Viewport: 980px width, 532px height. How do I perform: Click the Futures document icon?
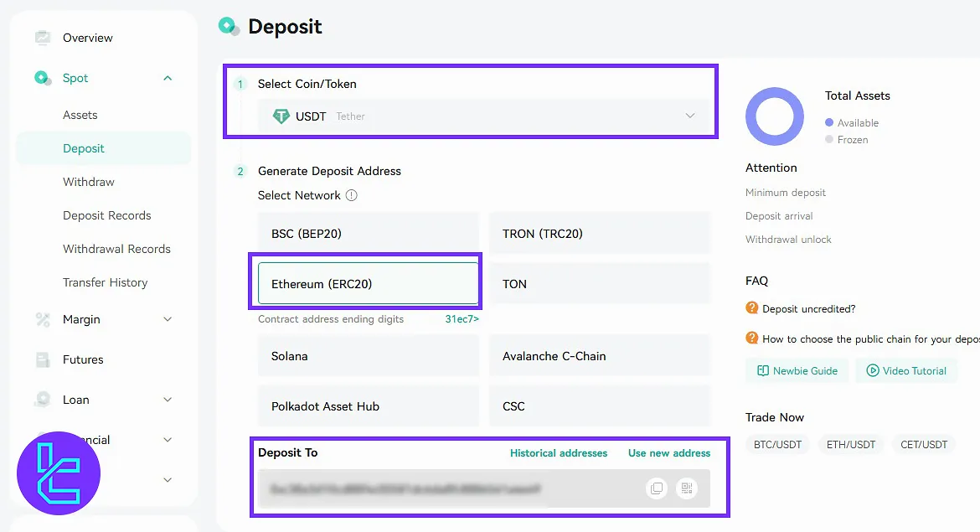(43, 359)
